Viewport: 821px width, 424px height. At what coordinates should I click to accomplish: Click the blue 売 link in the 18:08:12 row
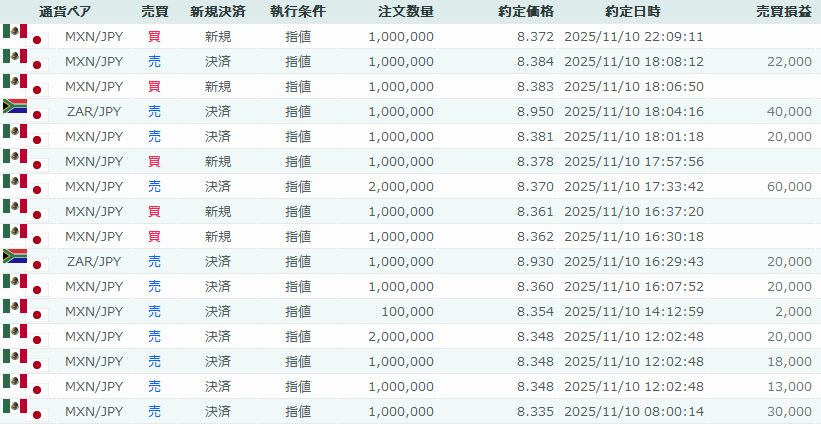[154, 62]
